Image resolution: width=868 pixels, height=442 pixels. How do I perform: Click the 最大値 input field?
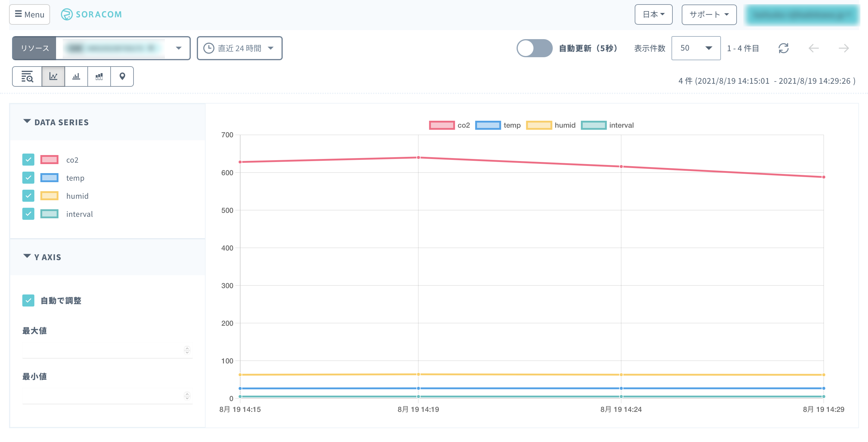point(103,350)
